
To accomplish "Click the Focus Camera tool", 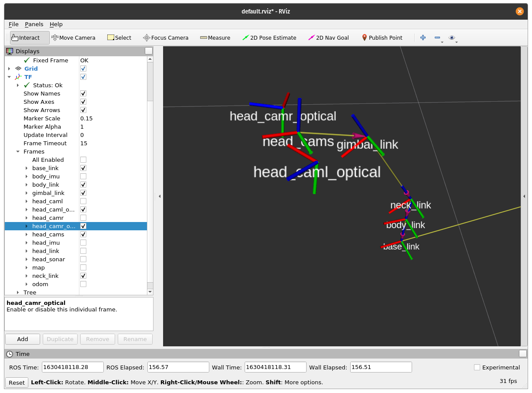I will click(x=166, y=38).
